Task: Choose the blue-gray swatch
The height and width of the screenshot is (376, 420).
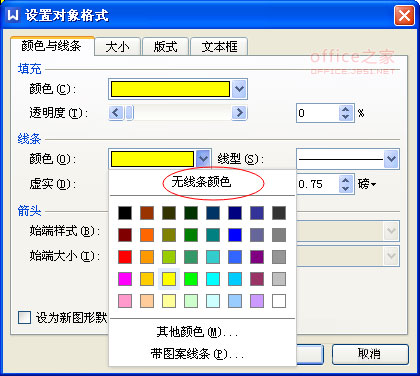Action: coord(257,235)
